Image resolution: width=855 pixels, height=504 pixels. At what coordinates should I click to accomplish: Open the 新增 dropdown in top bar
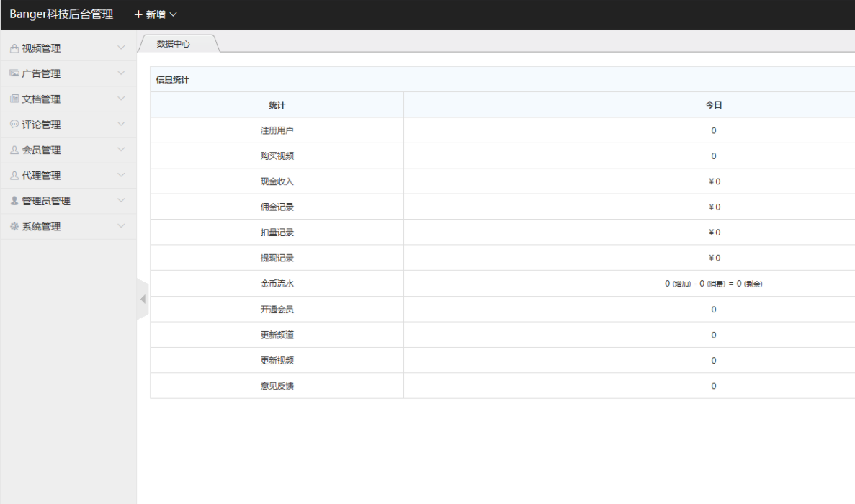click(156, 14)
